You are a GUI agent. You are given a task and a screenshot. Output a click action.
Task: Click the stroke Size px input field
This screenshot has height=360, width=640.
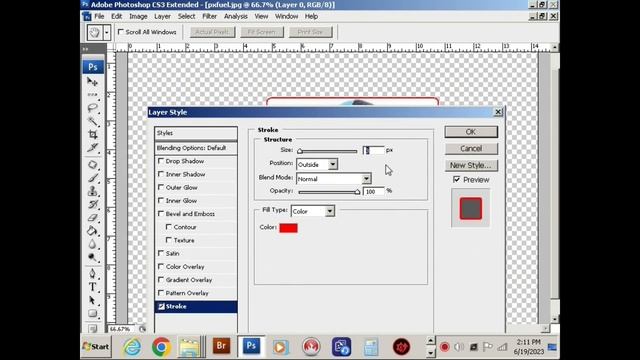[373, 150]
